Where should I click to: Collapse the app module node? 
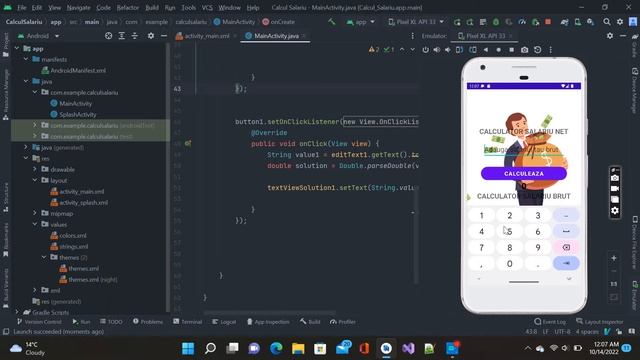[17, 49]
